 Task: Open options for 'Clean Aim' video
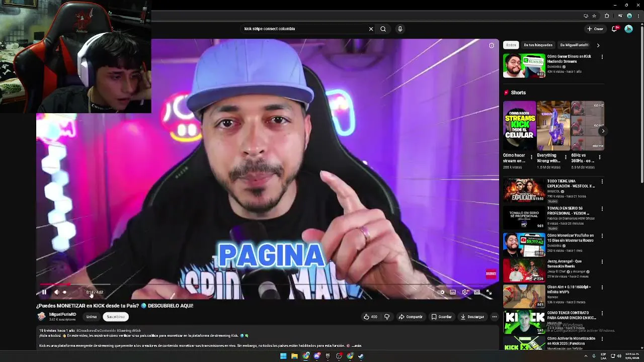pyautogui.click(x=602, y=288)
